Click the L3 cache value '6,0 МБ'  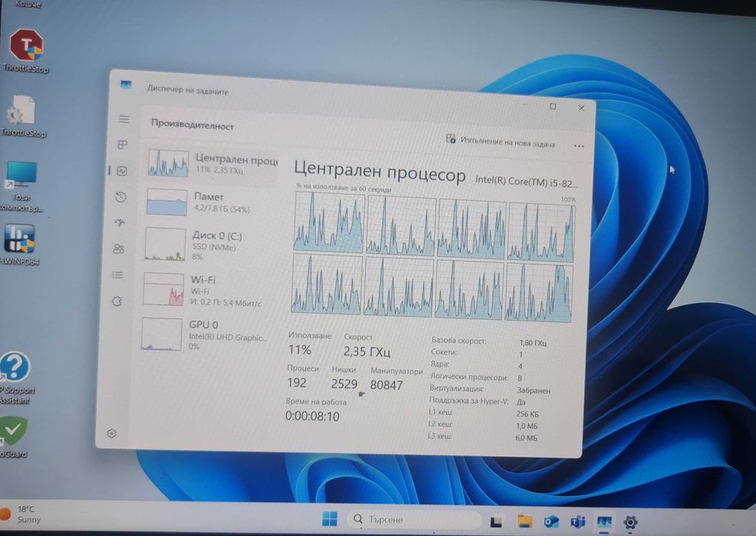[x=526, y=438]
